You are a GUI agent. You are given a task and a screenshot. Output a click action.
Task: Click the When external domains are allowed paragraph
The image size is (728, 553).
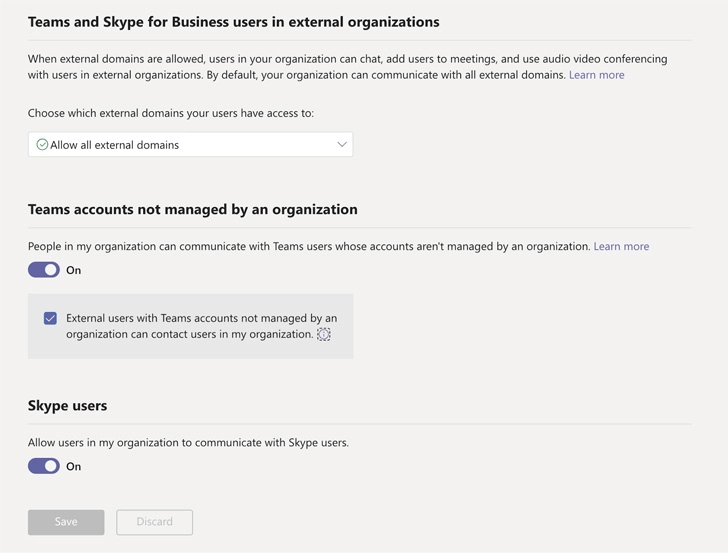pyautogui.click(x=348, y=67)
